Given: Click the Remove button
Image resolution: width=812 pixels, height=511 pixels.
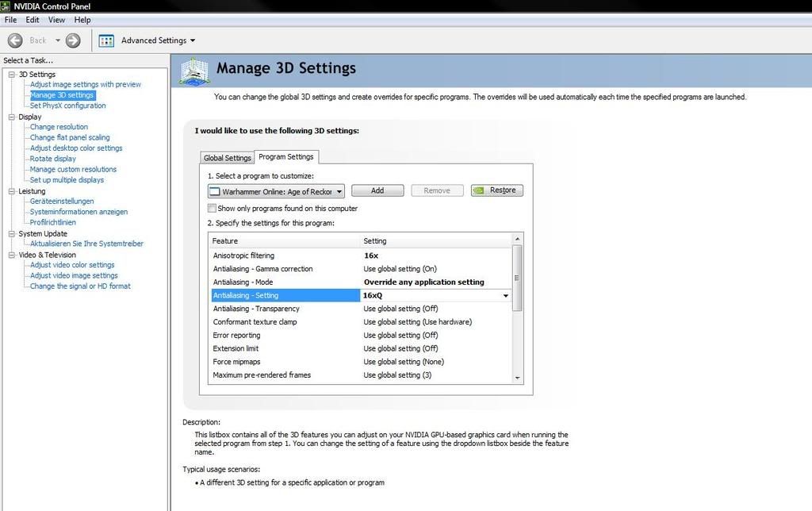Looking at the screenshot, I should click(437, 190).
